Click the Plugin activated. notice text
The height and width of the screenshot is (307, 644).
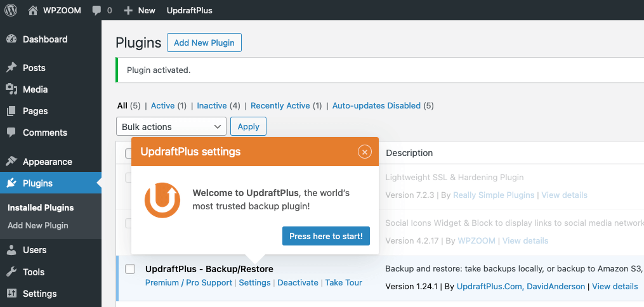click(x=159, y=70)
